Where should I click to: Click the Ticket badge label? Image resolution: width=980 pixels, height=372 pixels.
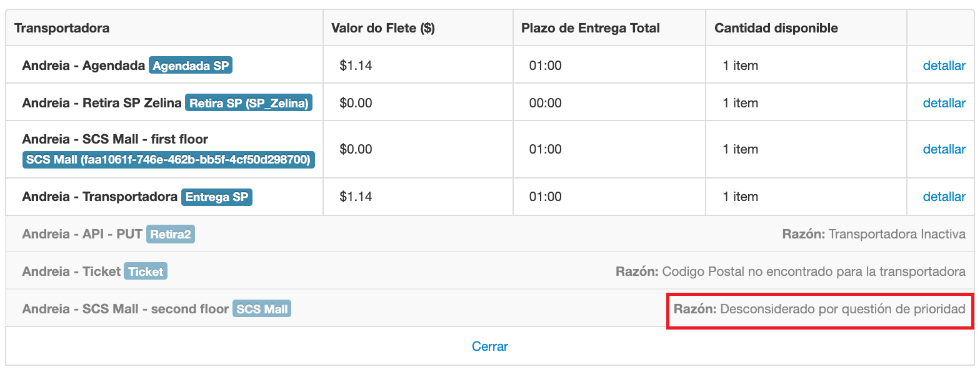pos(146,272)
